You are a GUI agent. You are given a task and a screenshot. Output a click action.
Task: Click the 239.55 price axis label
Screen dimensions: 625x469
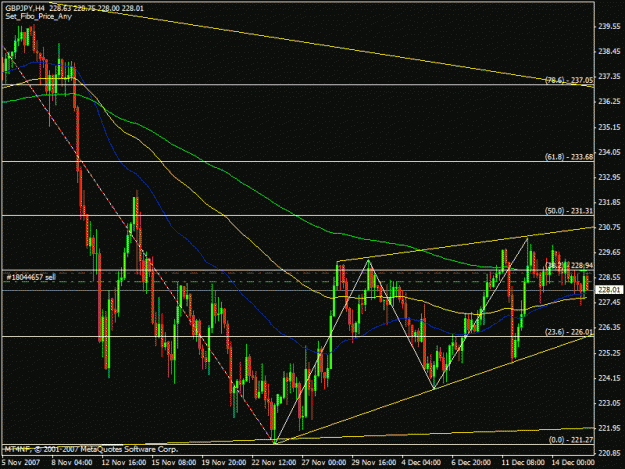tap(609, 26)
